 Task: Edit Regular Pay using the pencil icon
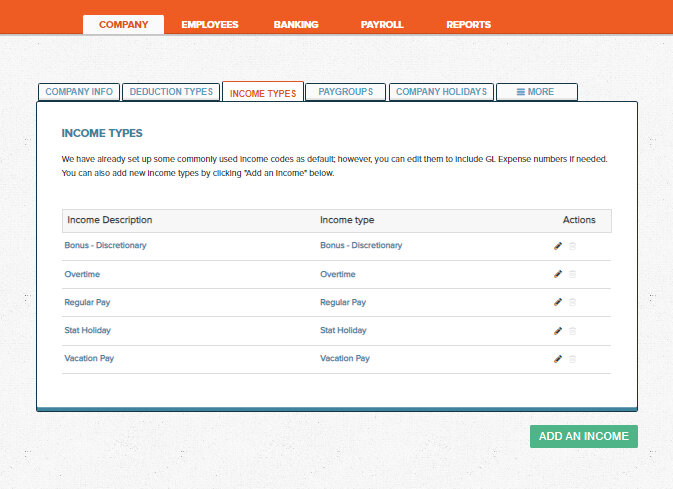pyautogui.click(x=558, y=302)
